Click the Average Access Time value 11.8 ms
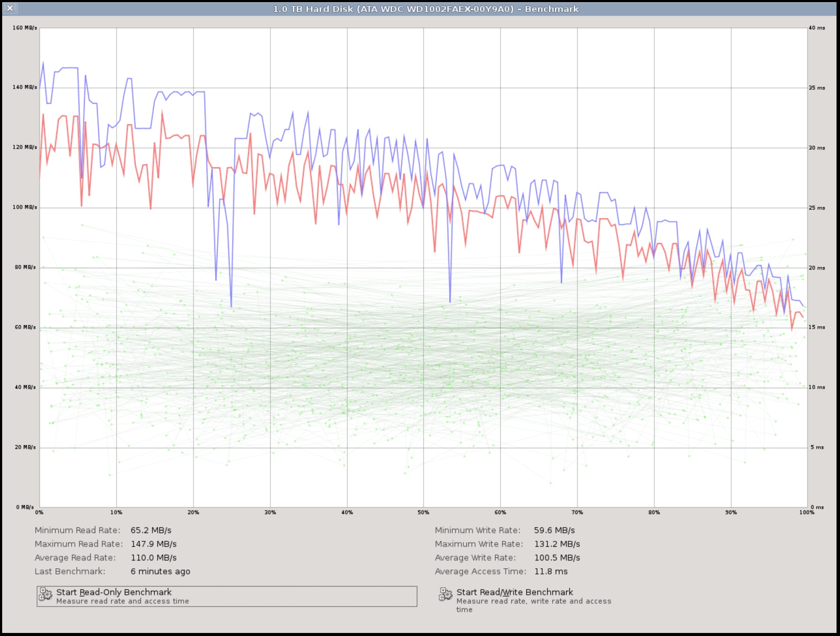The image size is (840, 636). [x=551, y=572]
